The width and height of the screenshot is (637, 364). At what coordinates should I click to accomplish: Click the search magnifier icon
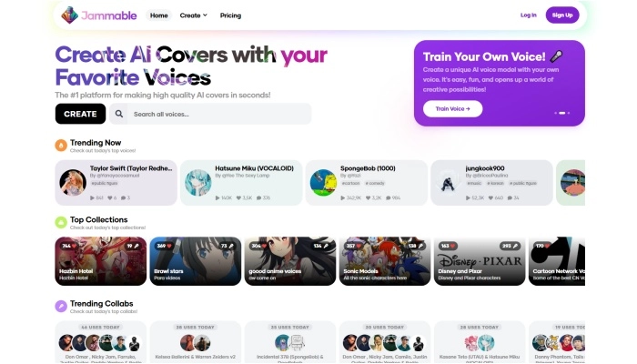(x=118, y=114)
